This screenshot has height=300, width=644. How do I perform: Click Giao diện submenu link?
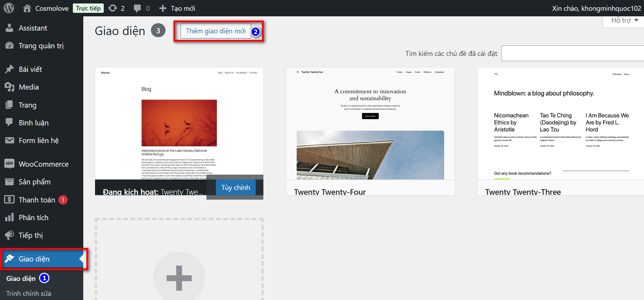tap(21, 278)
